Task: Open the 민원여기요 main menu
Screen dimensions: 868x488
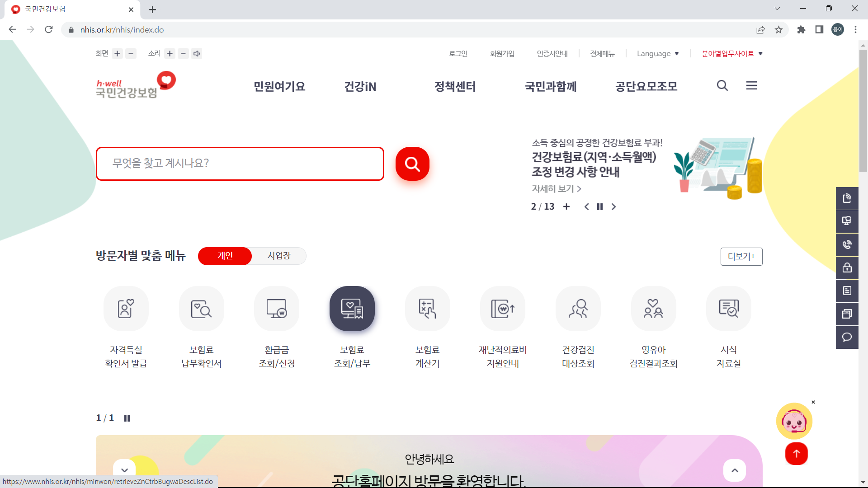Action: point(279,86)
